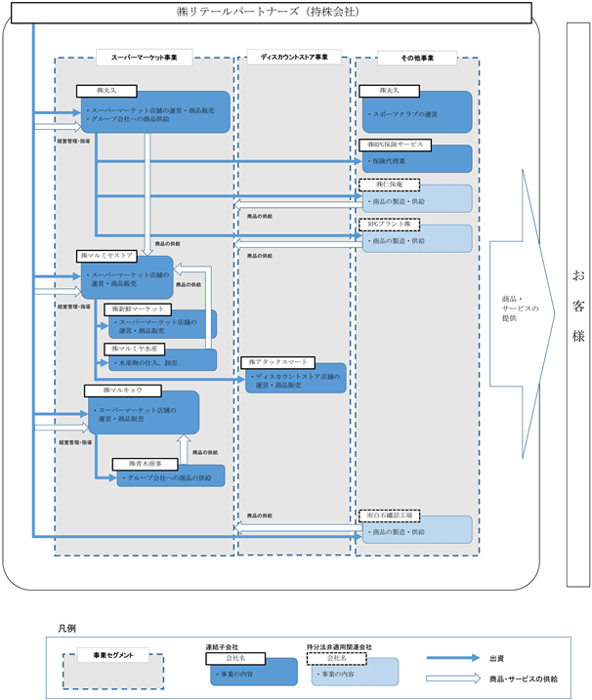This screenshot has width=592, height=700.
Task: Click 'グループ会社への商品供給' in the 丸久 box
Action: point(130,119)
